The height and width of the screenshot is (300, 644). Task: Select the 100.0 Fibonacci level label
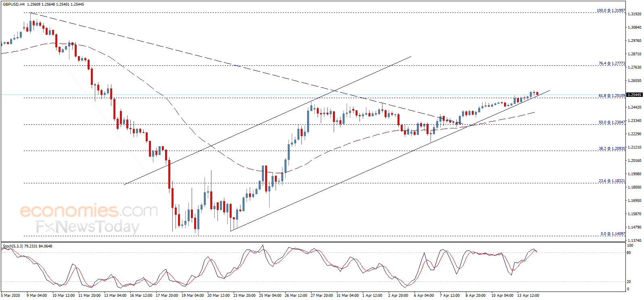click(x=611, y=10)
